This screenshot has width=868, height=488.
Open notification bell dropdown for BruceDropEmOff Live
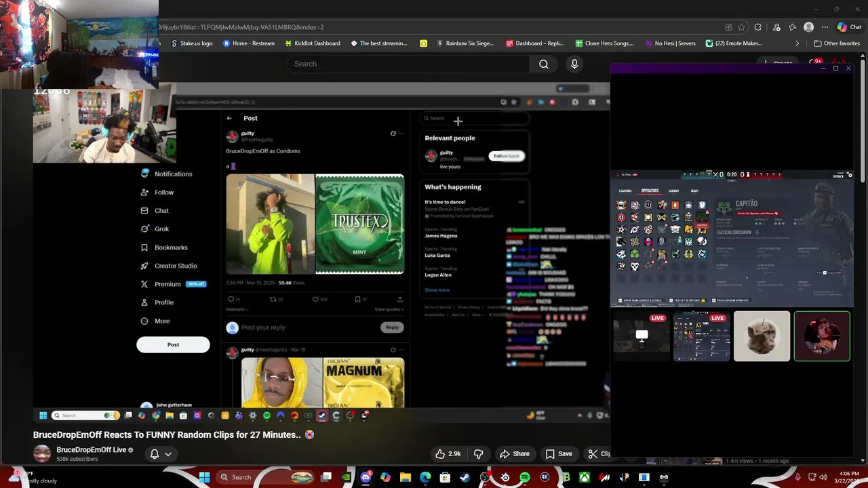(x=161, y=454)
